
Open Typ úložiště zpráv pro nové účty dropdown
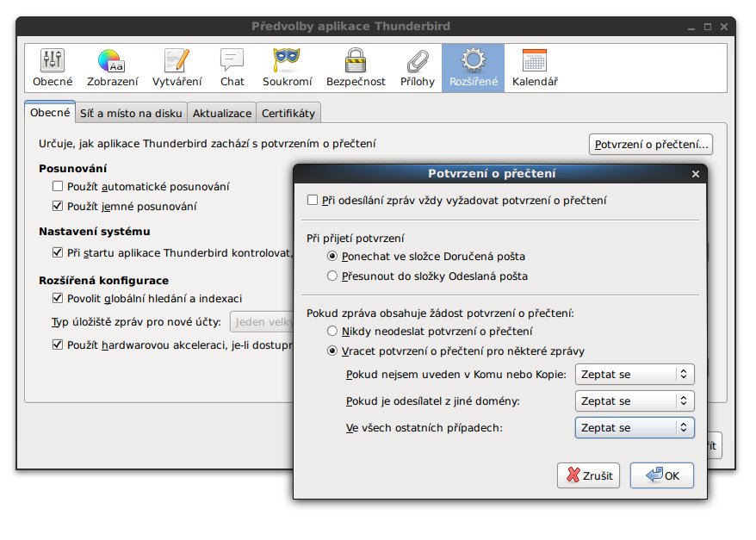point(262,321)
